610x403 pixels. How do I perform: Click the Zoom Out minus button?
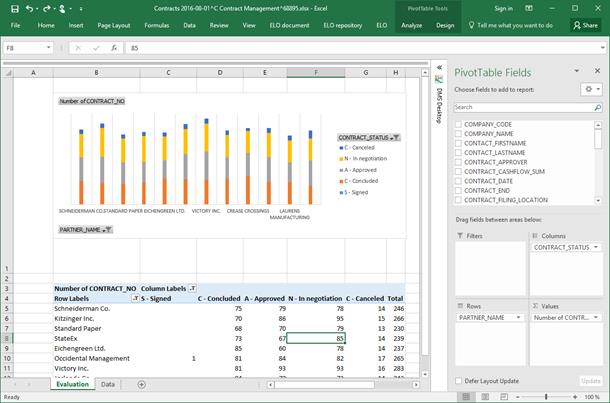point(518,397)
